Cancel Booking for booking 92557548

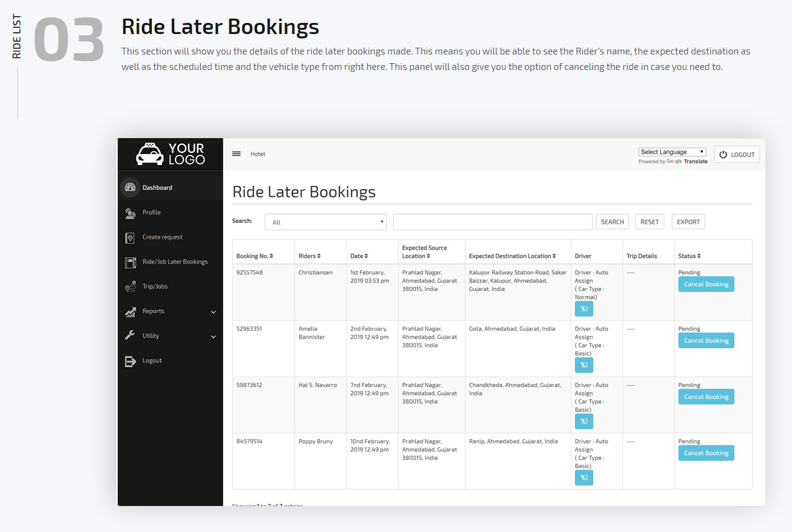pos(706,284)
